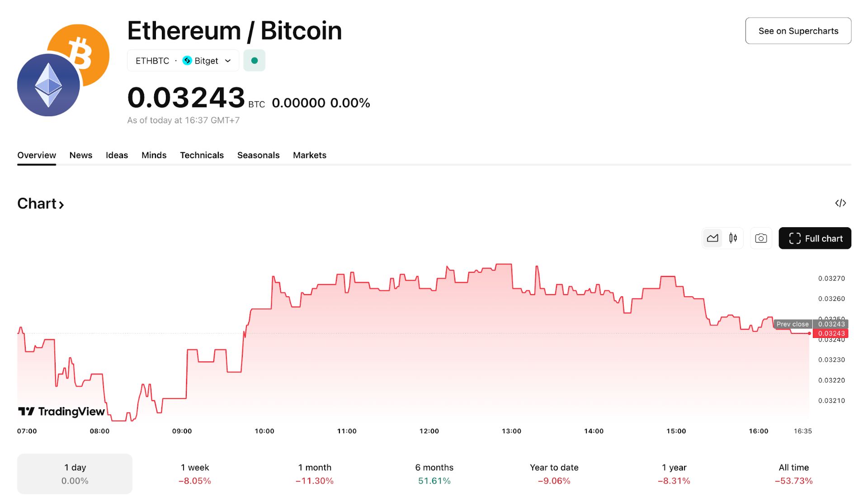Click See on Supercharts button
Viewport: 868px width, 501px height.
pos(798,31)
